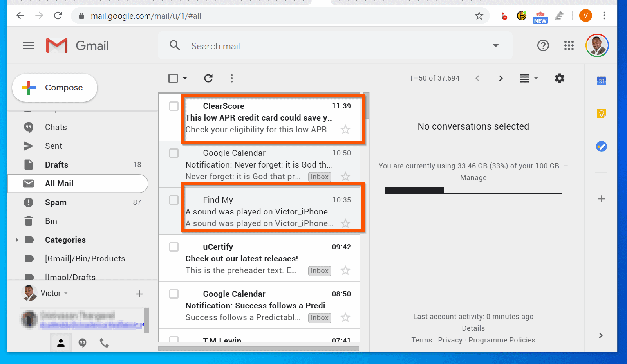The width and height of the screenshot is (627, 364).
Task: Open Victor status dropdown
Action: pyautogui.click(x=66, y=293)
